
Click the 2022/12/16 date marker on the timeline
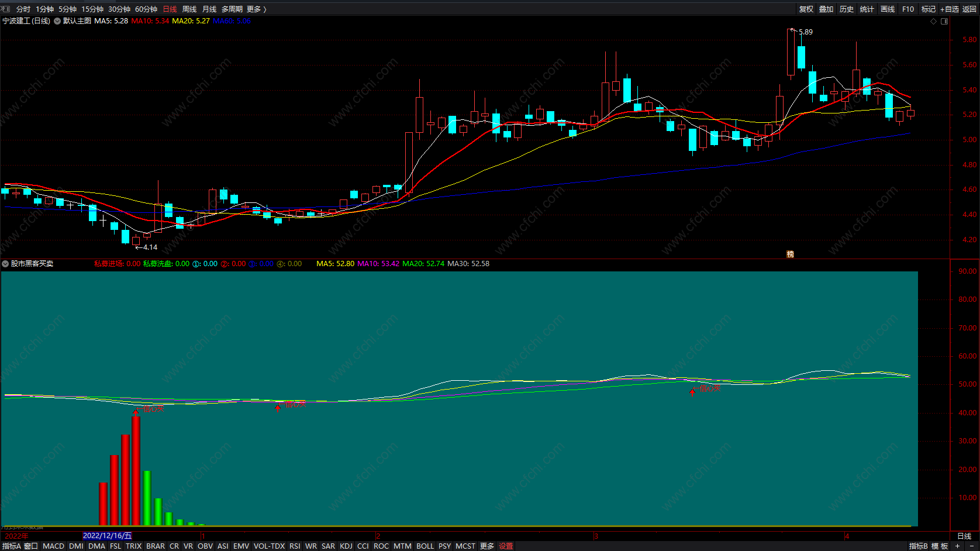107,536
